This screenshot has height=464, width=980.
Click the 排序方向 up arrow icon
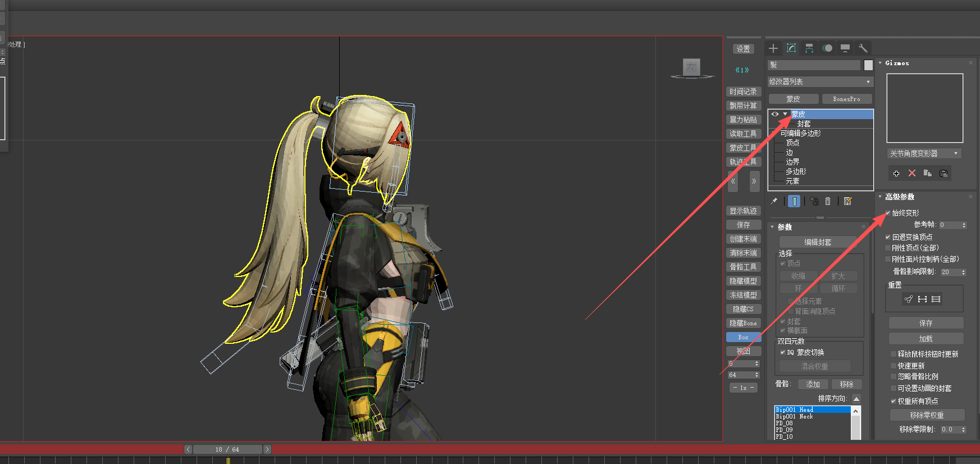856,399
